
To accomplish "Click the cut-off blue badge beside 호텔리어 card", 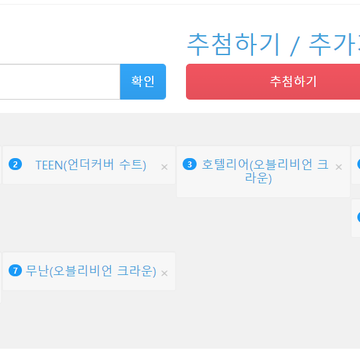I will click(359, 164).
